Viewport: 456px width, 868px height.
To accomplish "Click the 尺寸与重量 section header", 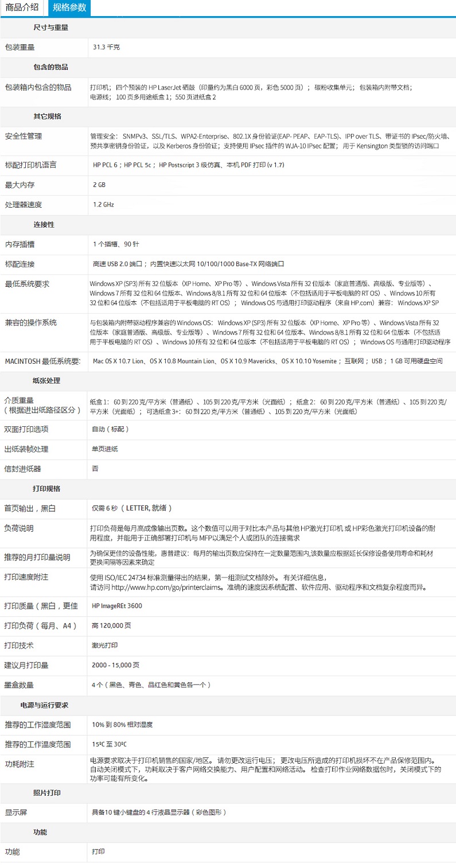I will coord(51,28).
